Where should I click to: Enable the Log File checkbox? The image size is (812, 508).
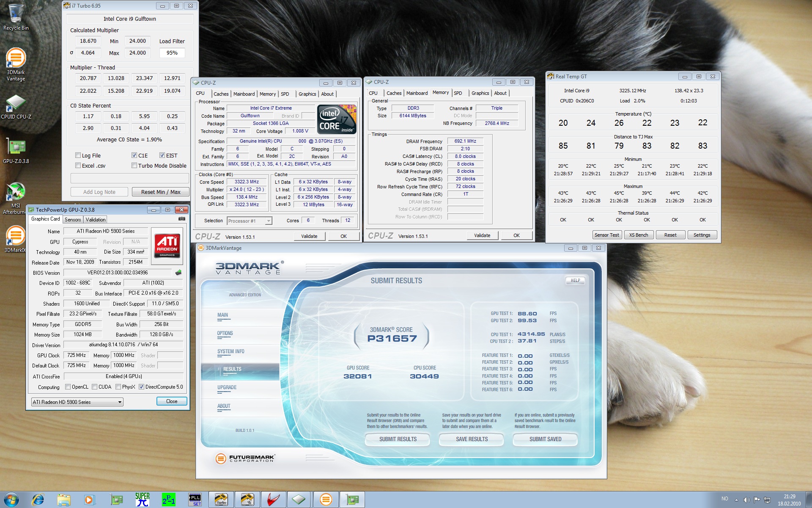click(78, 155)
